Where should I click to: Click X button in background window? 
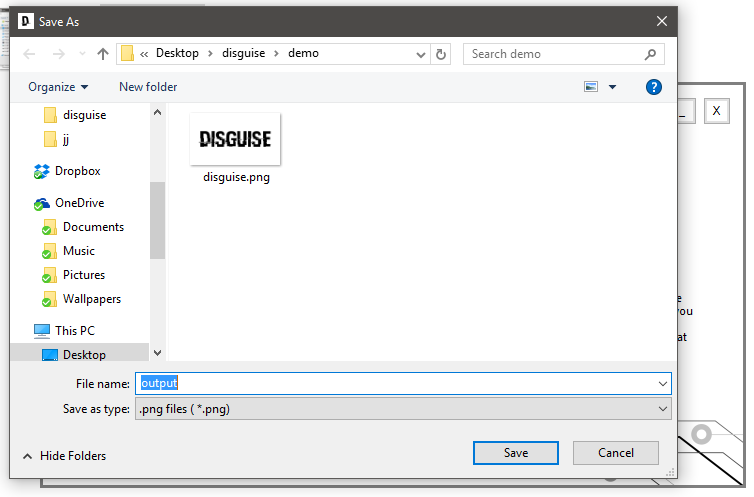click(x=716, y=111)
